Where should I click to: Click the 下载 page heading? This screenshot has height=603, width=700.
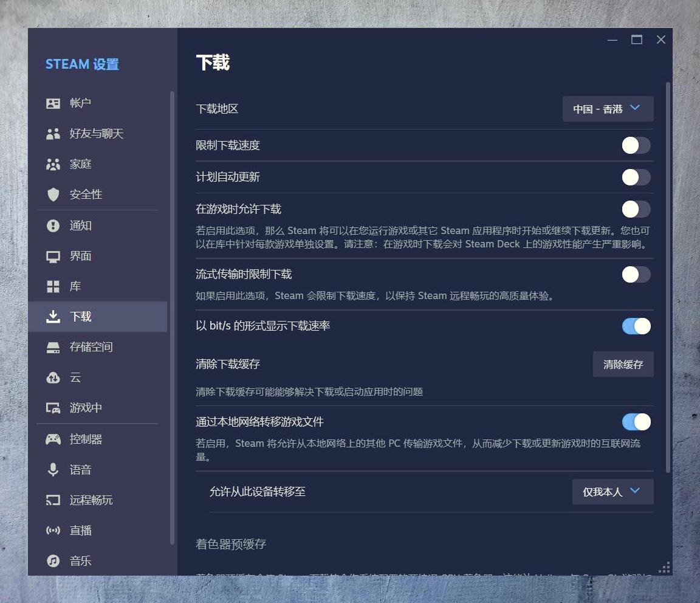213,63
